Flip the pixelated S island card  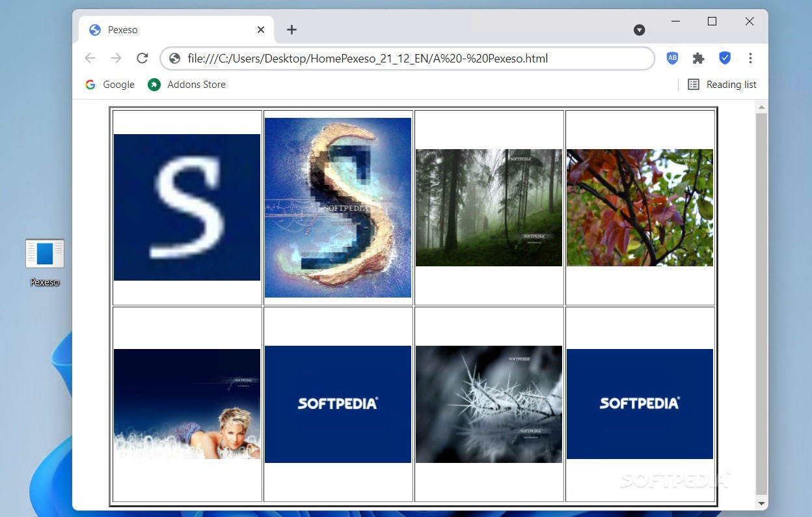point(338,207)
